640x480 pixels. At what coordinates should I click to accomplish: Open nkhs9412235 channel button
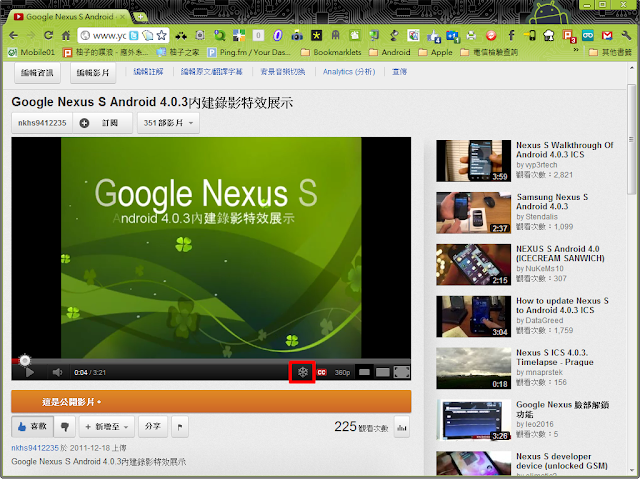click(42, 123)
